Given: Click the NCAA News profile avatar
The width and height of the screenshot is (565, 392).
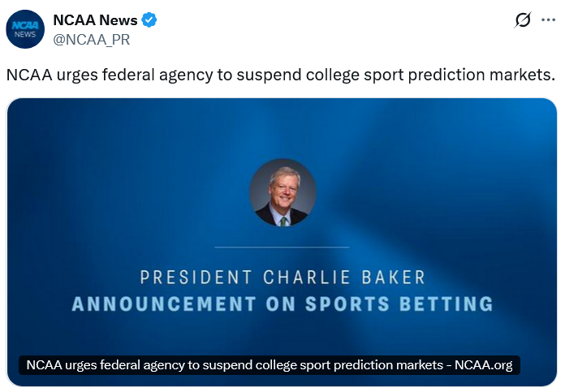Looking at the screenshot, I should pyautogui.click(x=25, y=29).
